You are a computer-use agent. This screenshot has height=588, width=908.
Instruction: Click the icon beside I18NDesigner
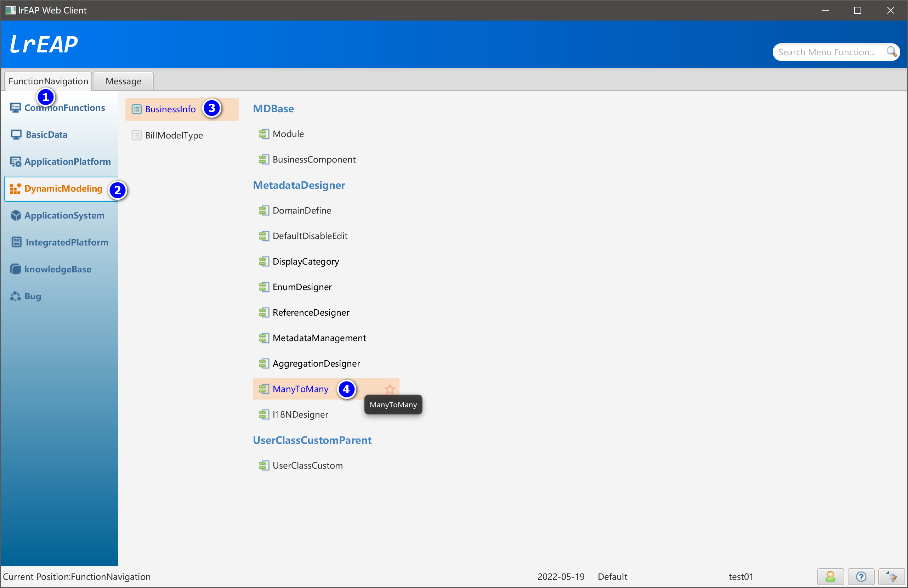click(x=264, y=415)
